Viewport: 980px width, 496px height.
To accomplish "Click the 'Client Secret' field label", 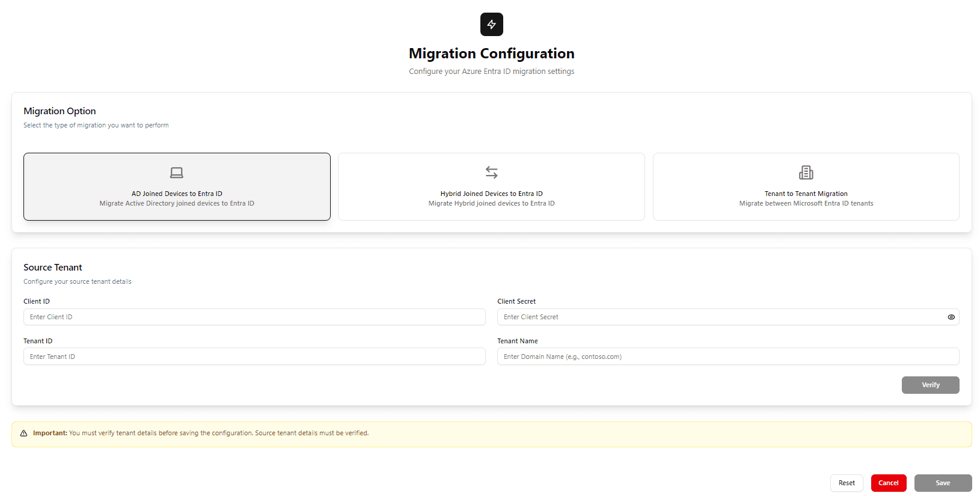I will (516, 301).
